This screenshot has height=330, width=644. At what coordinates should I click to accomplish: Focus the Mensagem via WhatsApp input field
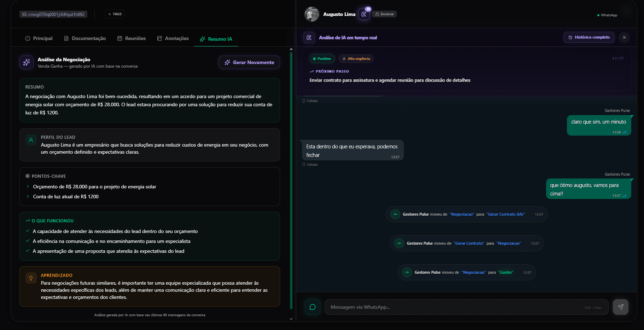(x=466, y=307)
